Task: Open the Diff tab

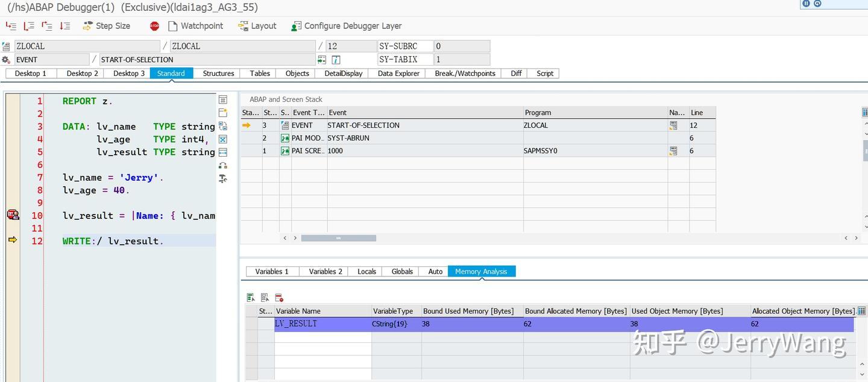Action: (516, 74)
